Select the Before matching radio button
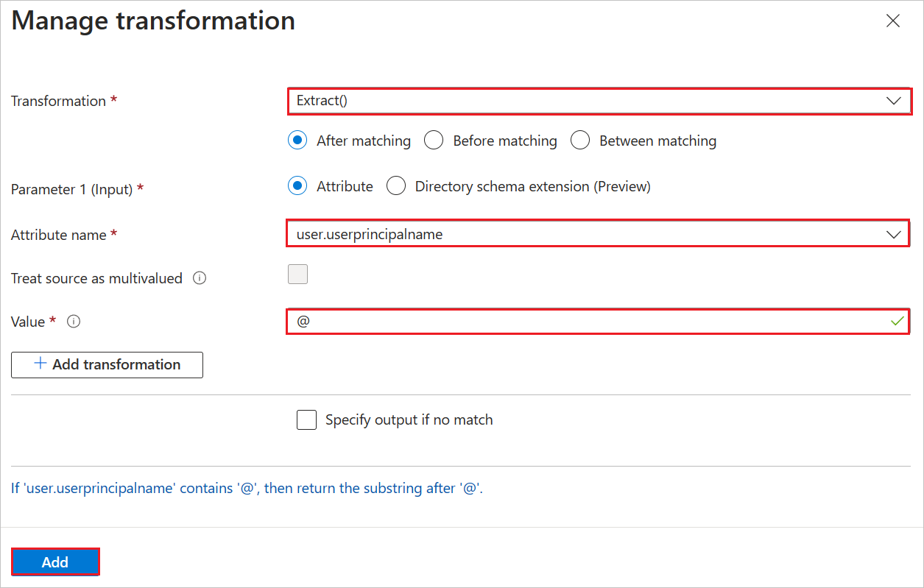This screenshot has height=588, width=924. click(434, 140)
